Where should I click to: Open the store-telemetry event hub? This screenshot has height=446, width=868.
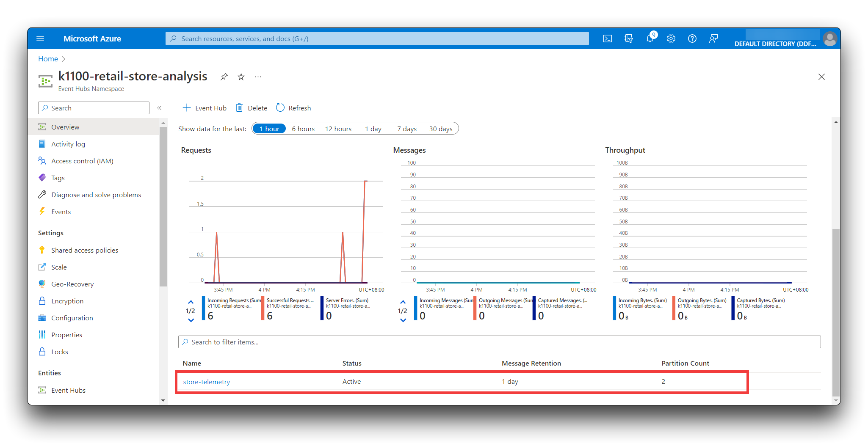[x=207, y=382]
